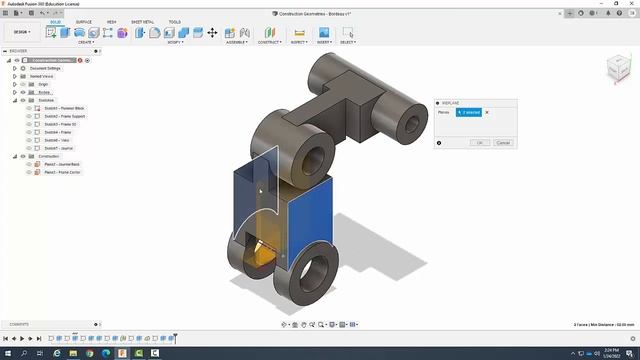The image size is (640, 360).
Task: Show Sketch7 - Journal sketch
Action: point(29,148)
